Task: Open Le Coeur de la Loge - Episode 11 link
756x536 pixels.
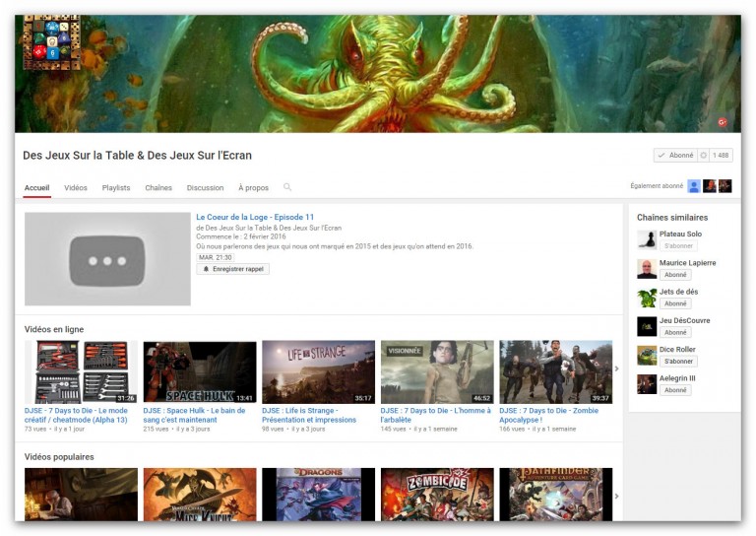Action: (255, 217)
